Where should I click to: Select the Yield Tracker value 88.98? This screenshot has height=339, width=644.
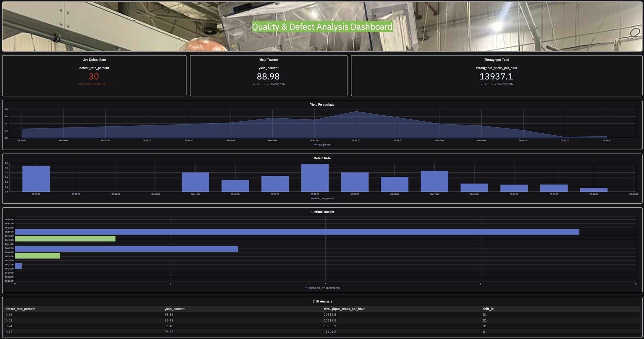268,77
